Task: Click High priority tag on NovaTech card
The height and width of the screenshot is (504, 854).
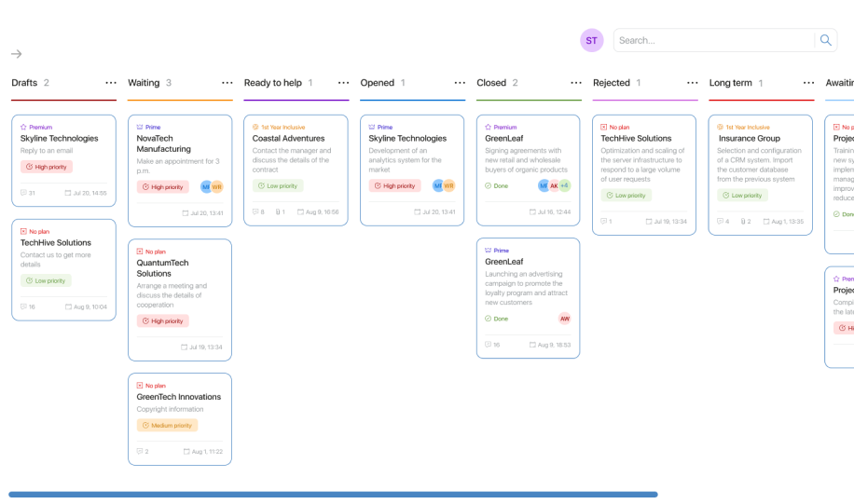Action: [x=163, y=186]
